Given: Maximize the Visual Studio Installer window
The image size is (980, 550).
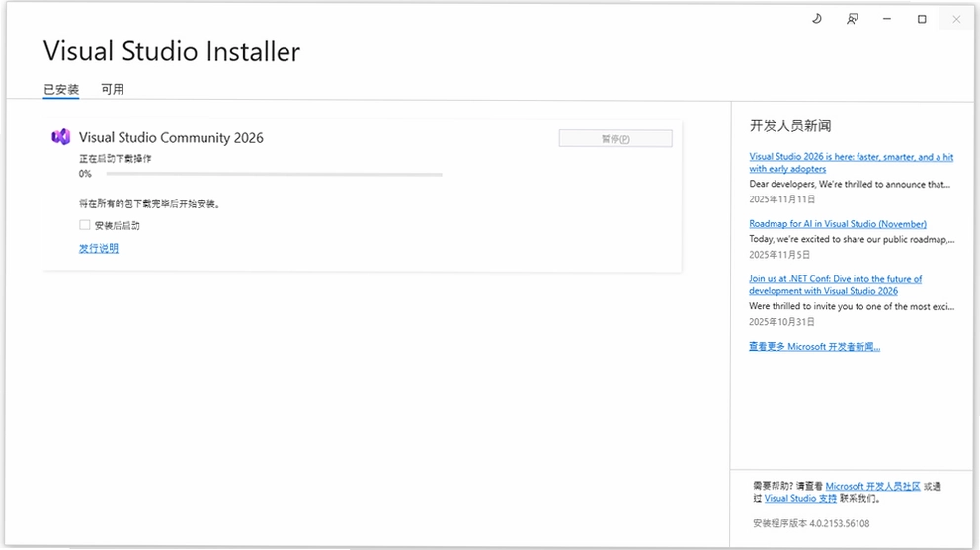Looking at the screenshot, I should (922, 19).
